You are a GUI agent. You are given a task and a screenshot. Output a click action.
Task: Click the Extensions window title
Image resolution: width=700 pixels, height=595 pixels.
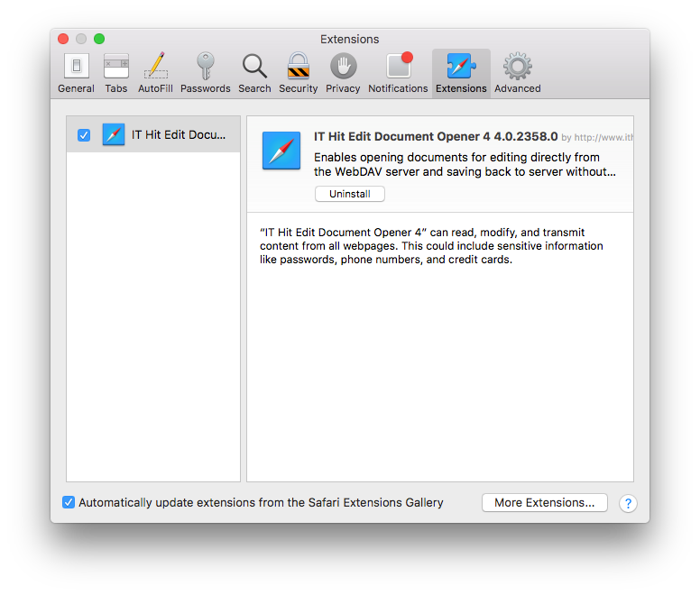350,40
